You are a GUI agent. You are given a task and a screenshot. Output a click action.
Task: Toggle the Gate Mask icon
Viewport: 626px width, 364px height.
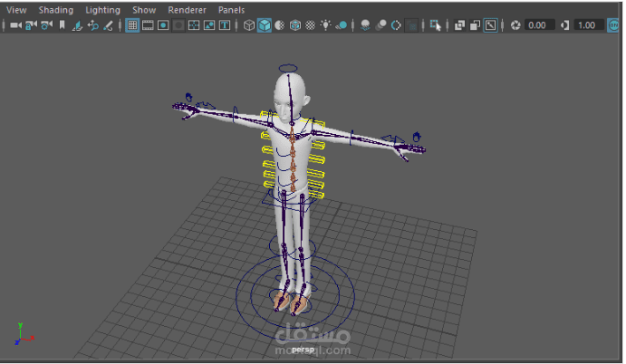(x=178, y=25)
